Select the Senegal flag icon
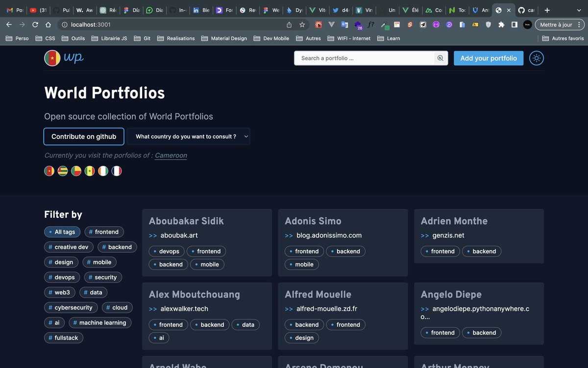The width and height of the screenshot is (588, 368). point(90,171)
